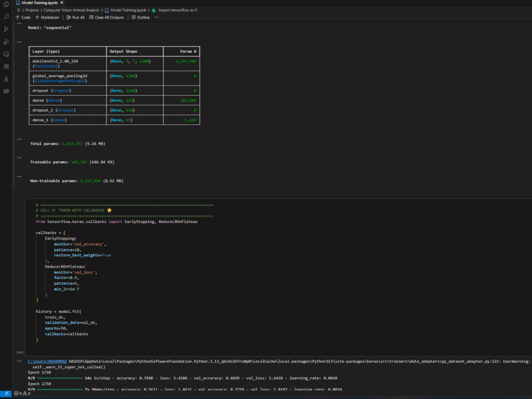The height and width of the screenshot is (399, 532).
Task: Click the 'dense (Dense)' layer cell
Action: pos(68,101)
